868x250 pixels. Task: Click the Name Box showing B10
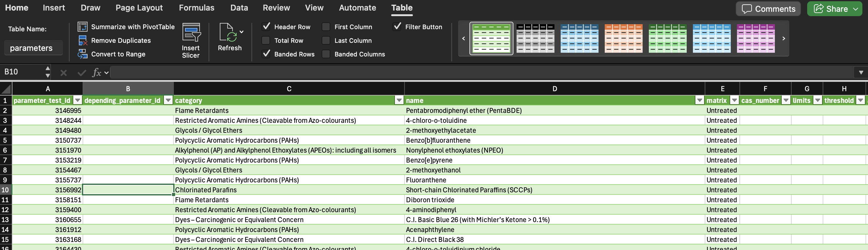(22, 72)
